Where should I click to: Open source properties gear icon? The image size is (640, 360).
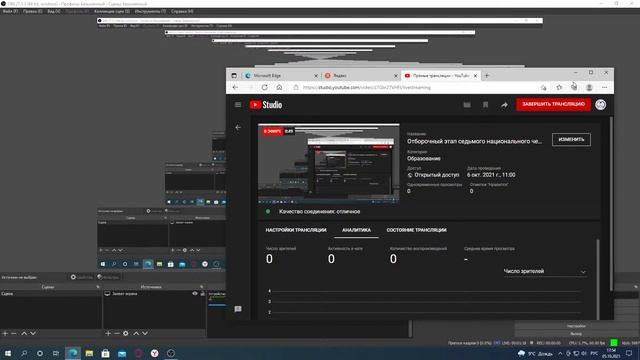[126, 333]
